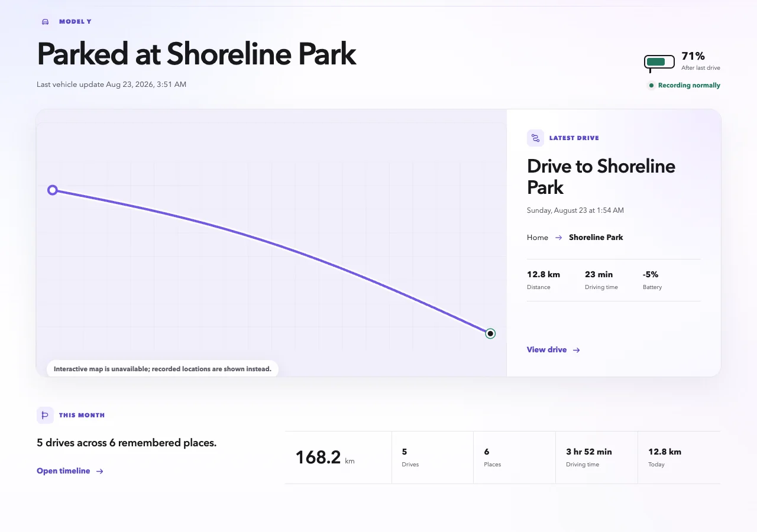Open the View drive link
This screenshot has height=532, width=757.
[554, 350]
